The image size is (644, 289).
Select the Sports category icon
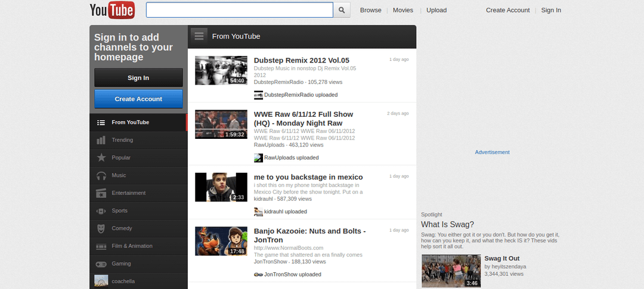[x=101, y=211]
